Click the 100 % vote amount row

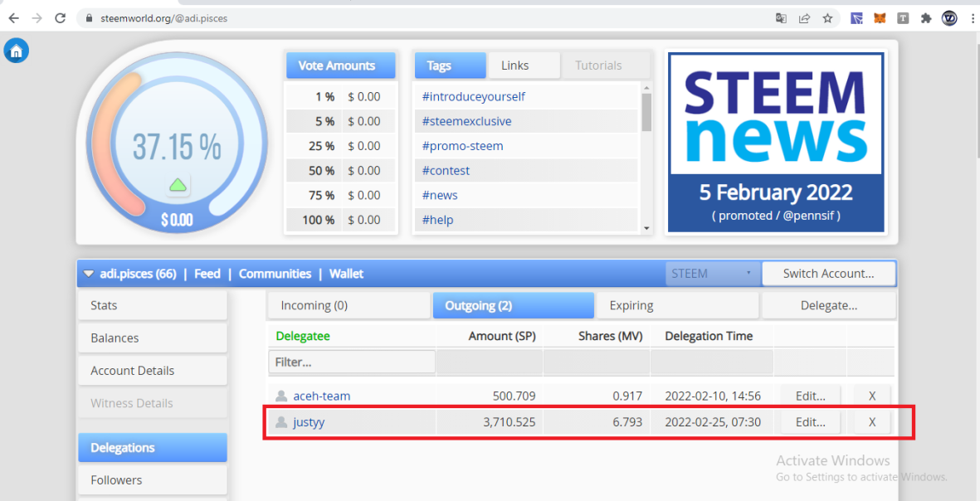340,220
